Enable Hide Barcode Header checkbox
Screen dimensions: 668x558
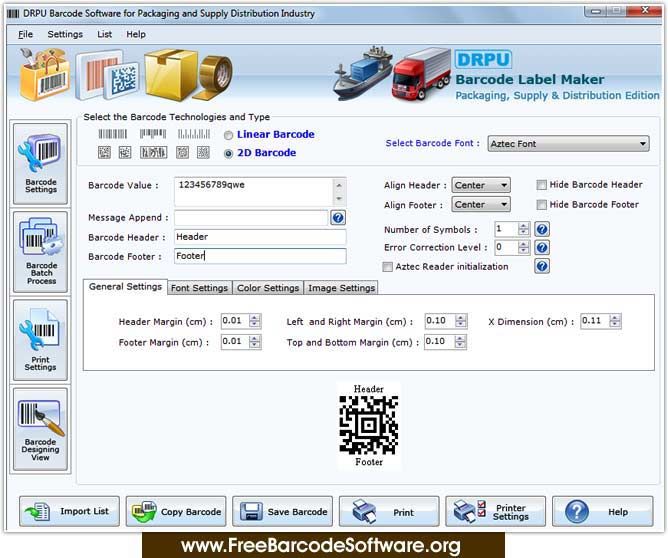click(541, 185)
